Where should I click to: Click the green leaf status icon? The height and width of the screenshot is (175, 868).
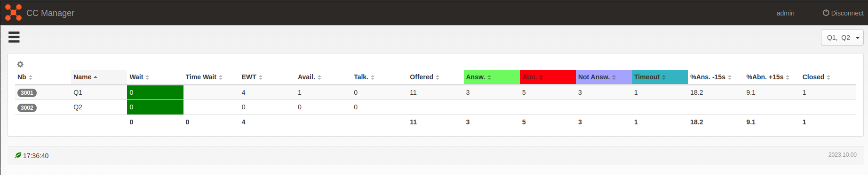click(18, 155)
